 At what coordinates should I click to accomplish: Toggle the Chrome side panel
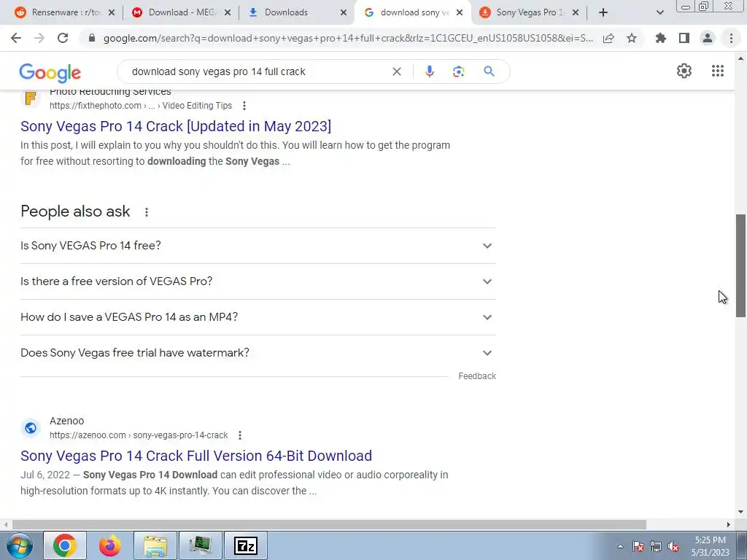[684, 38]
